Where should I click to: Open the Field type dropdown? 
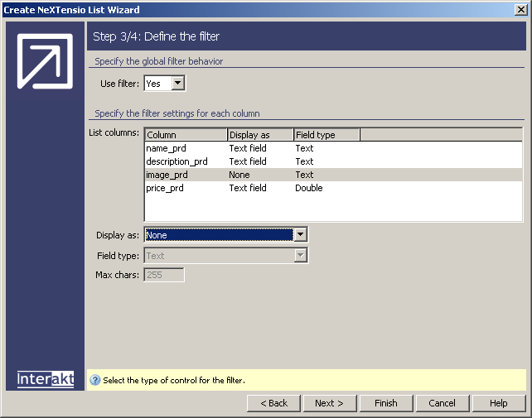[301, 257]
